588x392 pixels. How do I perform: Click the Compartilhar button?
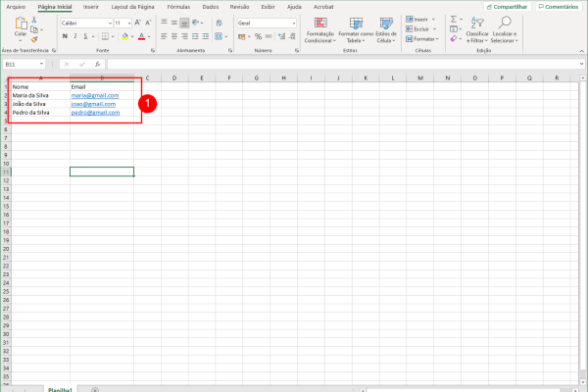click(506, 6)
